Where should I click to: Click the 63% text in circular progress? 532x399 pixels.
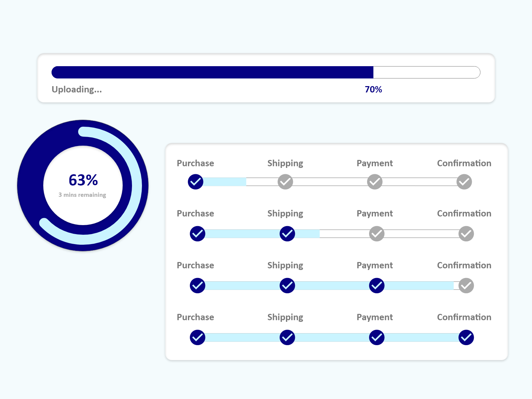point(83,180)
